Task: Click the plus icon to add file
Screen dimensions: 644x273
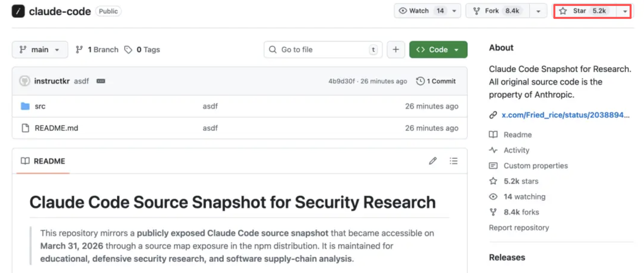Action: coord(395,49)
